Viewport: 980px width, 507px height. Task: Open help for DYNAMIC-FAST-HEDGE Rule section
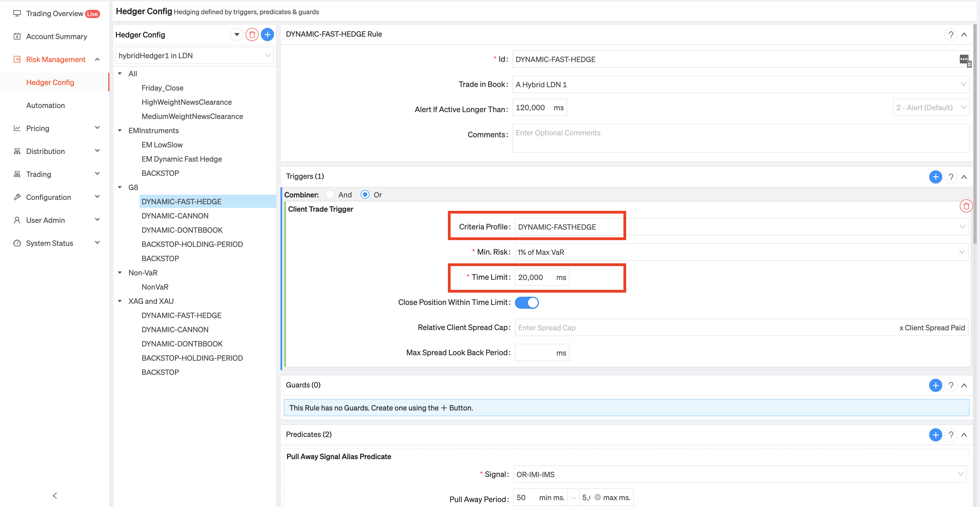pos(951,35)
